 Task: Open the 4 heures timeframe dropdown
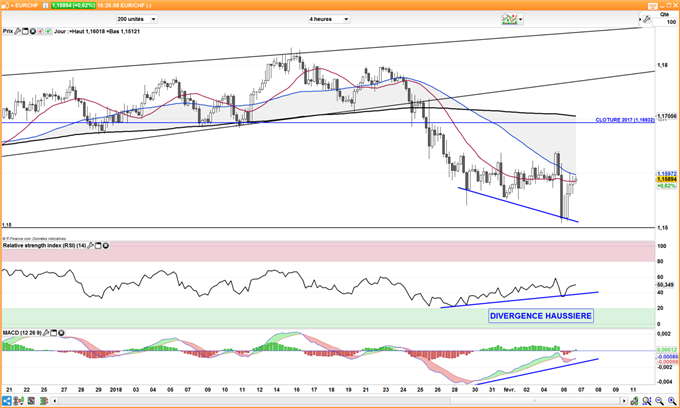(x=329, y=19)
